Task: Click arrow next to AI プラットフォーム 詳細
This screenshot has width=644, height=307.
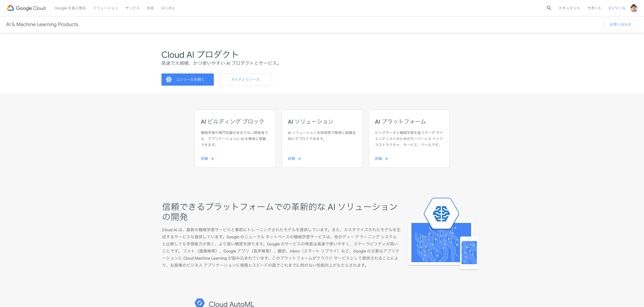Action: 386,159
